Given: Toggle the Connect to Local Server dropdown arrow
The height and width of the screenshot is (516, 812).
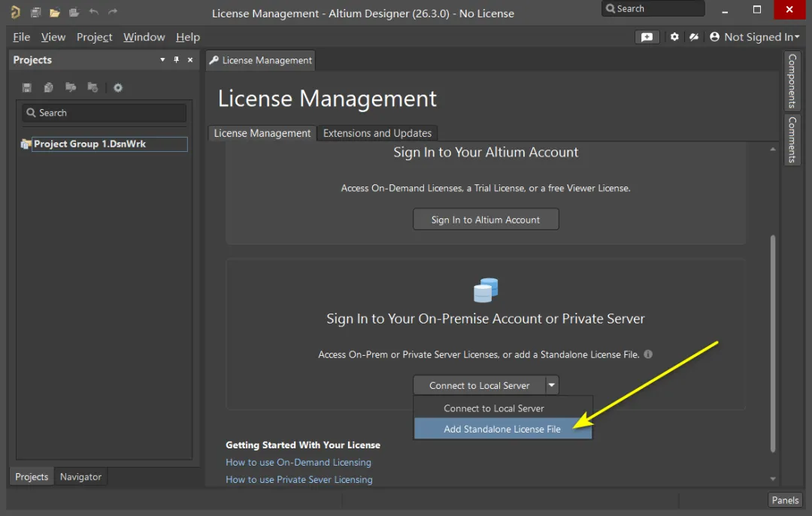Looking at the screenshot, I should coord(552,385).
